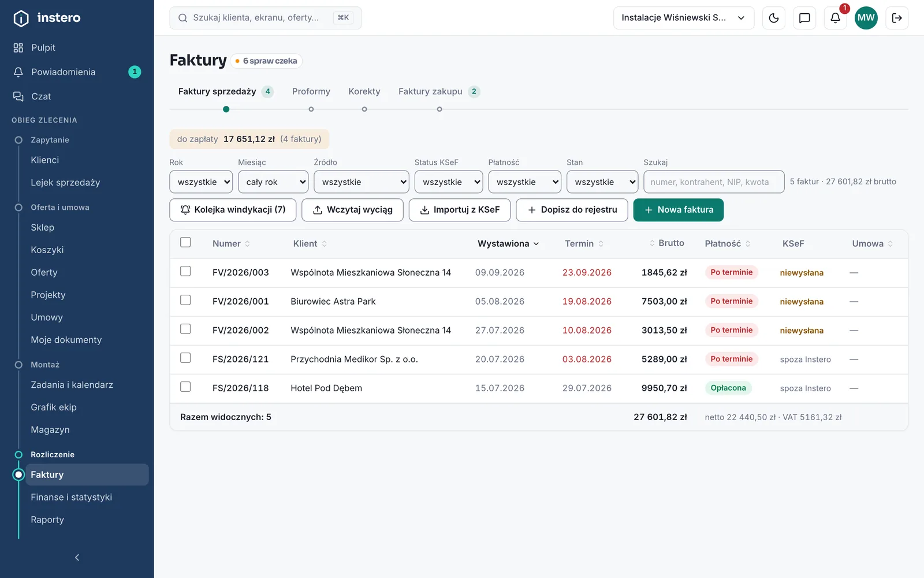Image resolution: width=924 pixels, height=578 pixels.
Task: Open Miesiąc dropdown showing cały rok
Action: [273, 181]
